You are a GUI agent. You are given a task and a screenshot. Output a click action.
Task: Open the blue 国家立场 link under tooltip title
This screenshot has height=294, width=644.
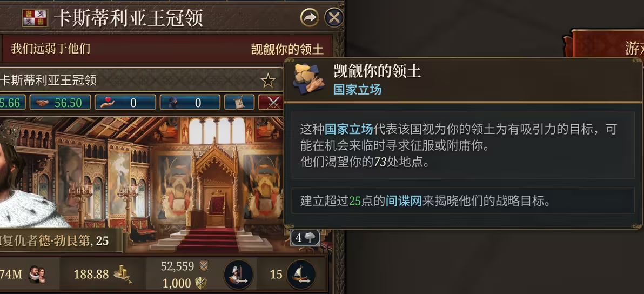(357, 90)
